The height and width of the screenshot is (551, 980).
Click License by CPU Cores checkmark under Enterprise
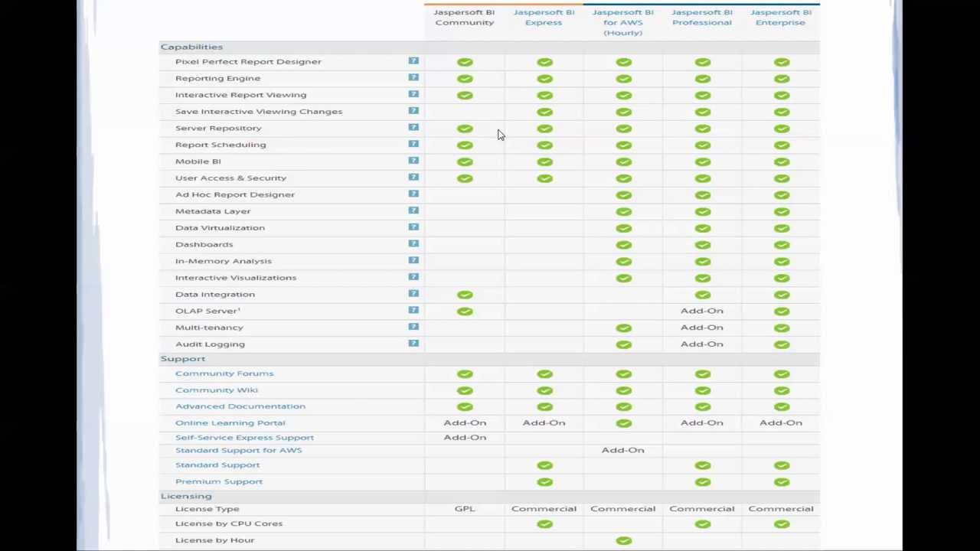(782, 524)
